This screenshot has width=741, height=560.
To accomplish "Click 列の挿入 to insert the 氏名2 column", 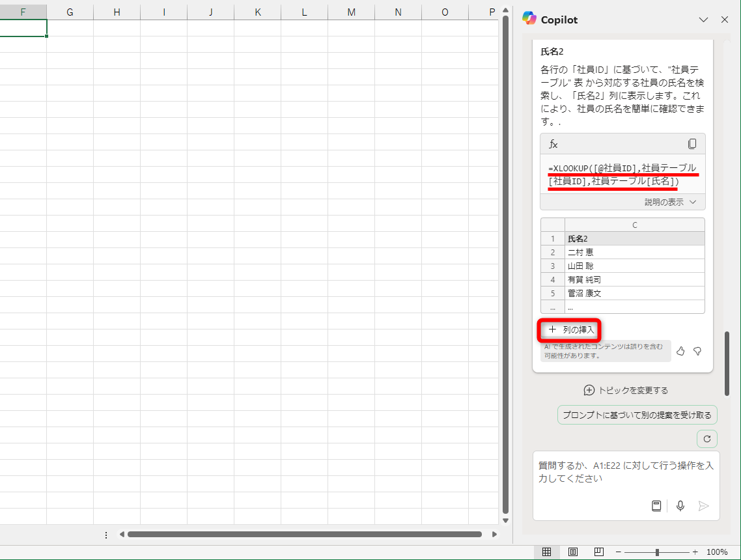I will point(568,330).
